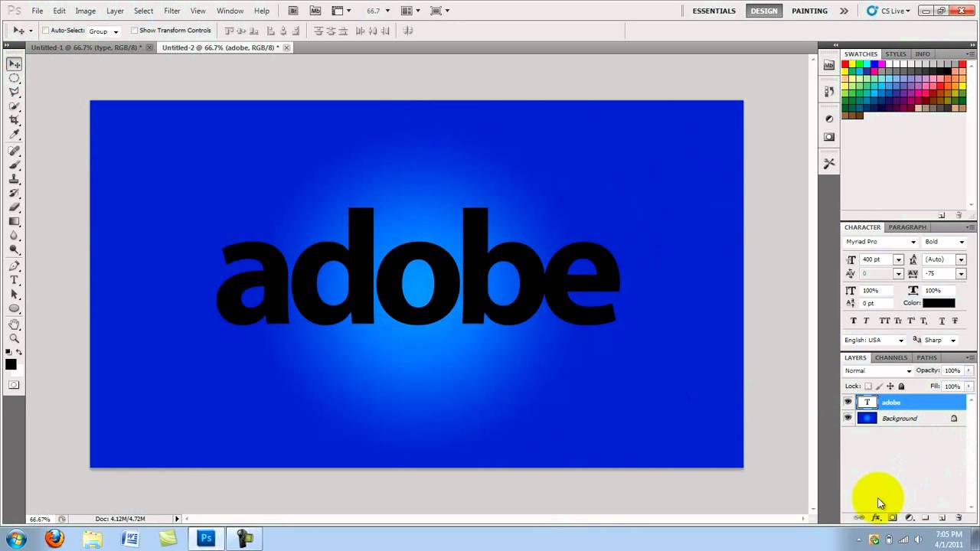Select the Move tool
This screenshot has height=551, width=980.
15,64
